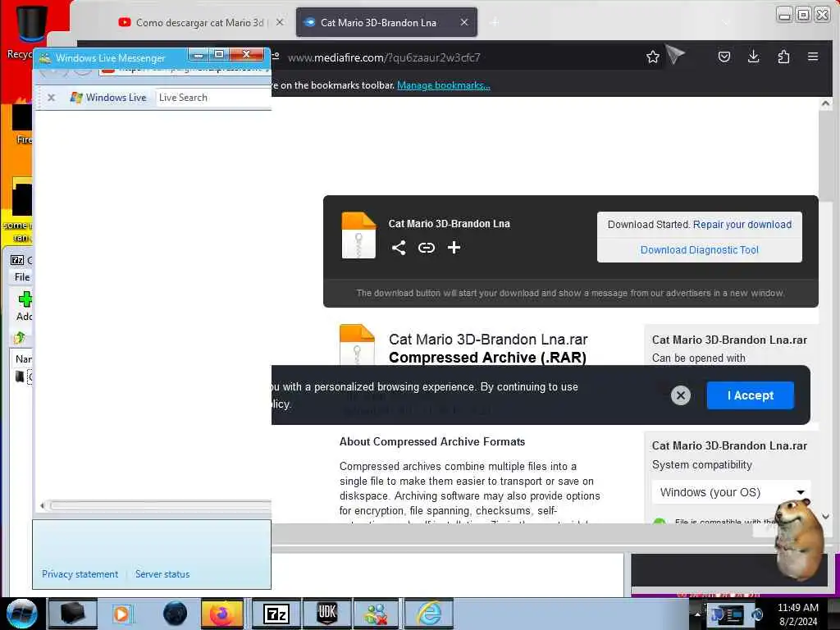Image resolution: width=840 pixels, height=630 pixels.
Task: Show hidden system tray icons arrow
Action: 697,614
